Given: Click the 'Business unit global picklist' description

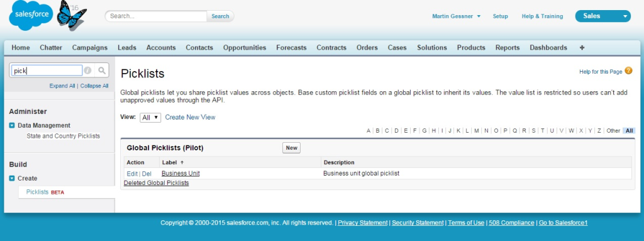Looking at the screenshot, I should pos(361,174).
